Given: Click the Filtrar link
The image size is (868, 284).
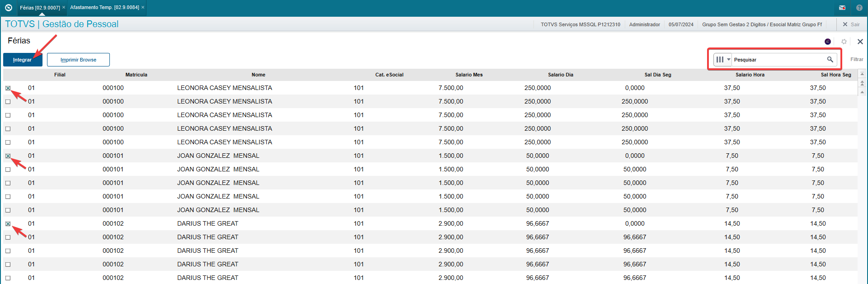Looking at the screenshot, I should pyautogui.click(x=857, y=59).
